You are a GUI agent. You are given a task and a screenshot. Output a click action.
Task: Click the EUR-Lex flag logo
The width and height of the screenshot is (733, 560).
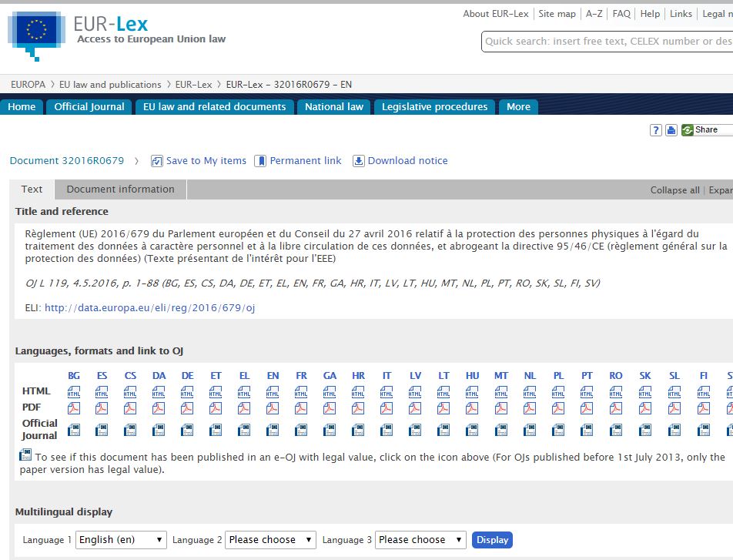click(36, 35)
